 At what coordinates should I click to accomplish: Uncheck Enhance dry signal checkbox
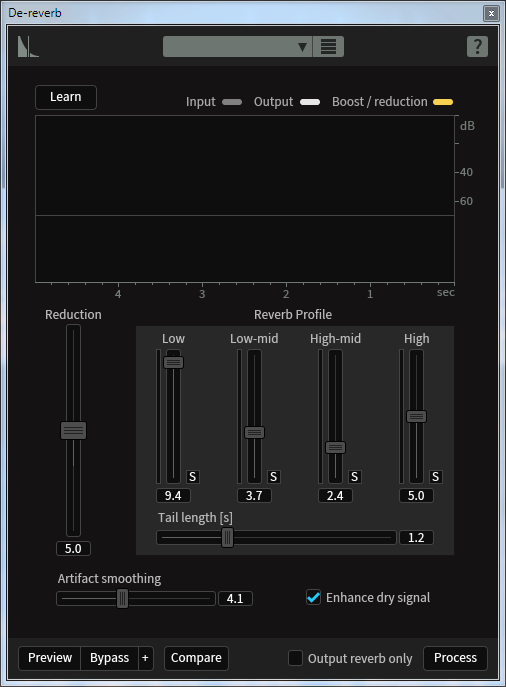313,597
